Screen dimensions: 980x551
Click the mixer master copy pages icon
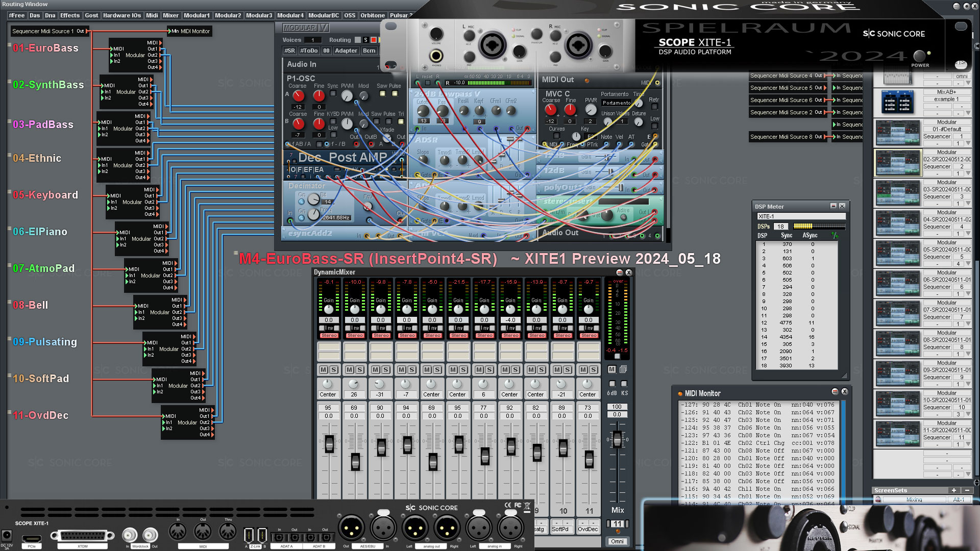click(x=623, y=369)
